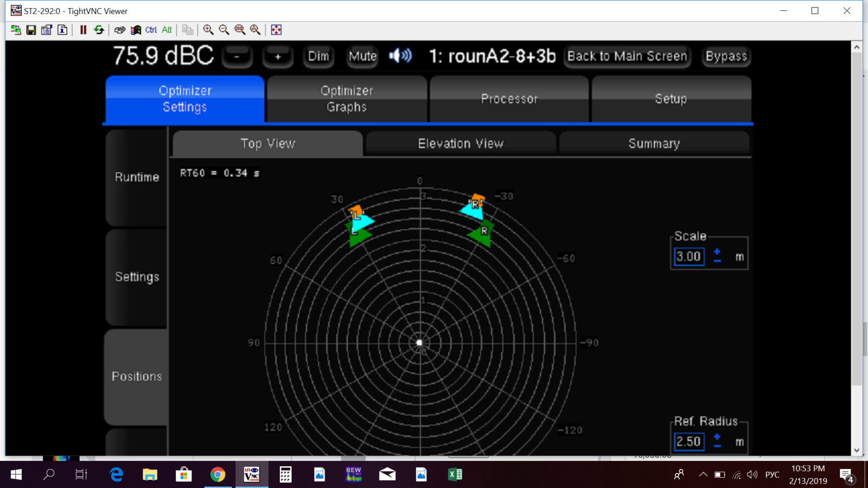Decrease Ref. Radius with minus stepper

717,446
